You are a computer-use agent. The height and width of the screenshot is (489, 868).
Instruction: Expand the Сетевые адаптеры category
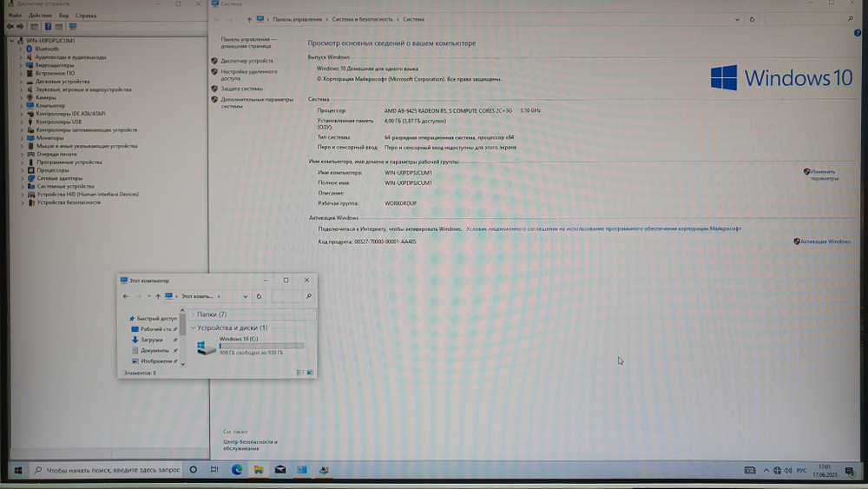point(23,178)
